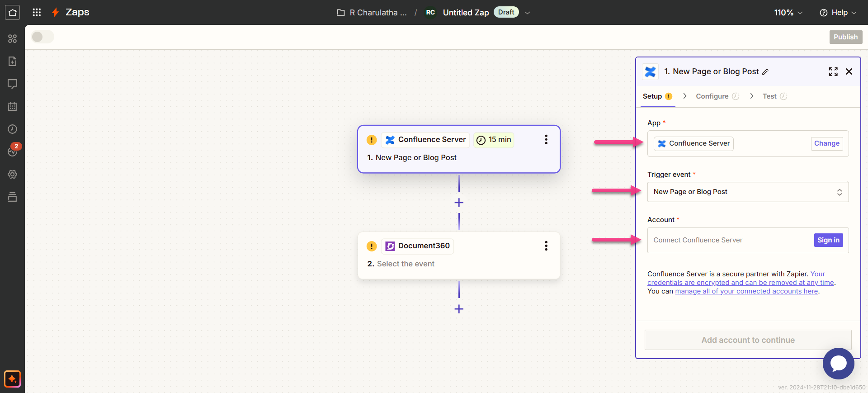This screenshot has height=393, width=868.
Task: Expand the Draft status dropdown chevron
Action: pos(527,13)
